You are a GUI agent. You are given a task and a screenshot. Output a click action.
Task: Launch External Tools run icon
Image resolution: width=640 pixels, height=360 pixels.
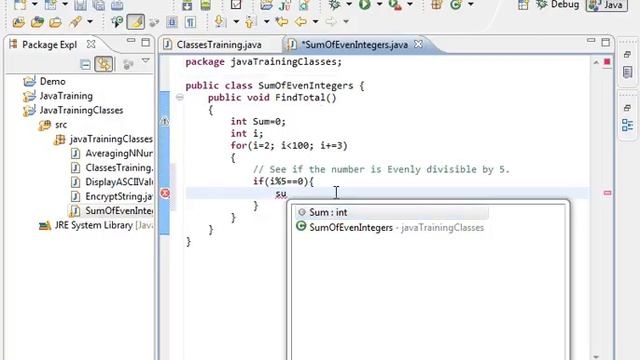point(395,5)
